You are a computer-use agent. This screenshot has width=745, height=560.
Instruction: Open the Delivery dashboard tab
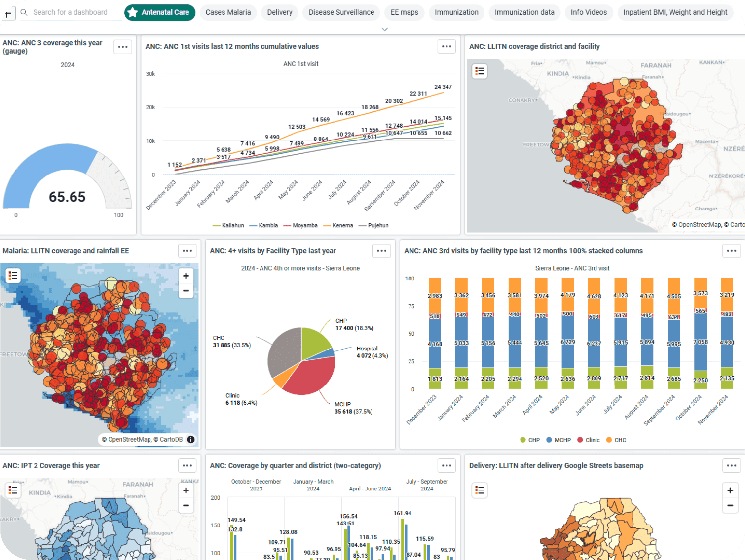[x=280, y=12]
